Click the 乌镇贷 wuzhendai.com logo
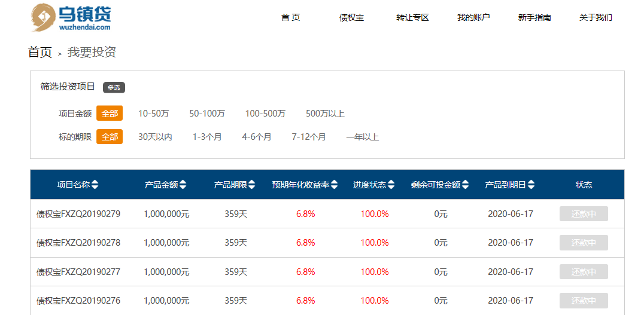 (x=71, y=17)
